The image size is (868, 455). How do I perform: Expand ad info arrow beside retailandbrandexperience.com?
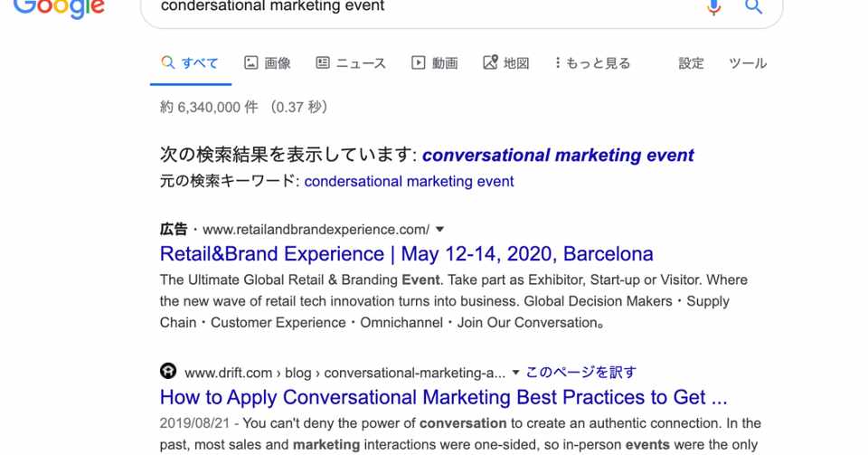click(439, 229)
